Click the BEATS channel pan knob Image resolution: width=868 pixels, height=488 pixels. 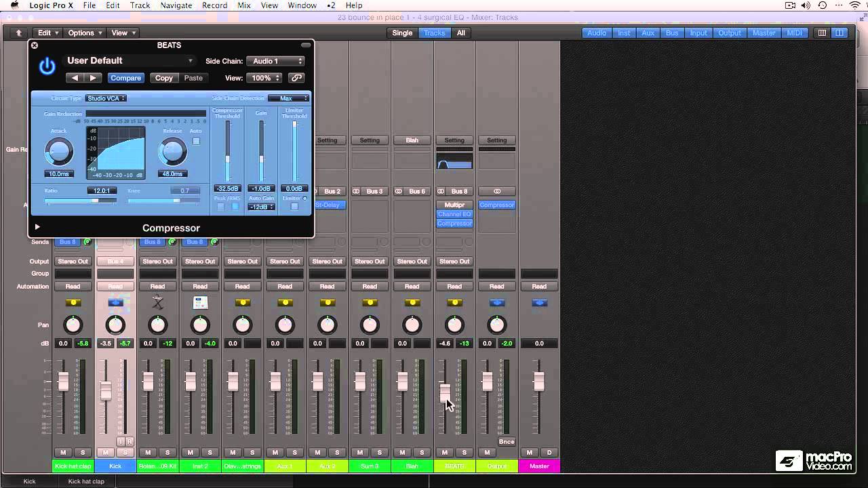tap(454, 325)
